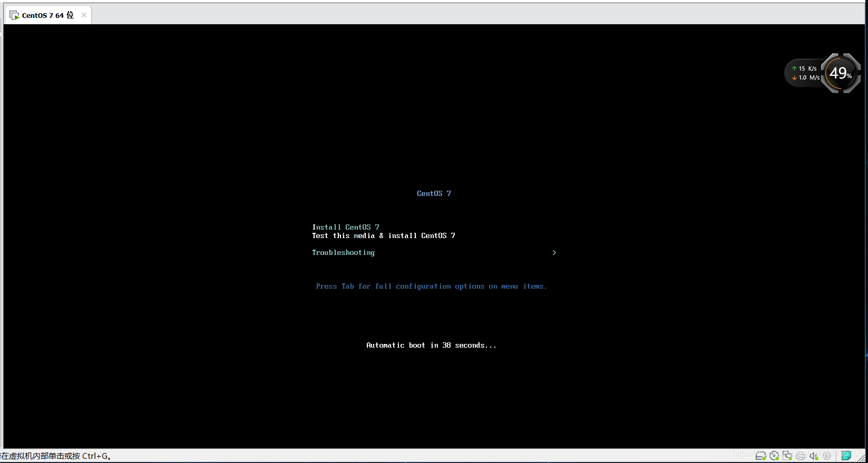
Task: Select Install CentOS 7 boot entry
Action: (x=346, y=227)
